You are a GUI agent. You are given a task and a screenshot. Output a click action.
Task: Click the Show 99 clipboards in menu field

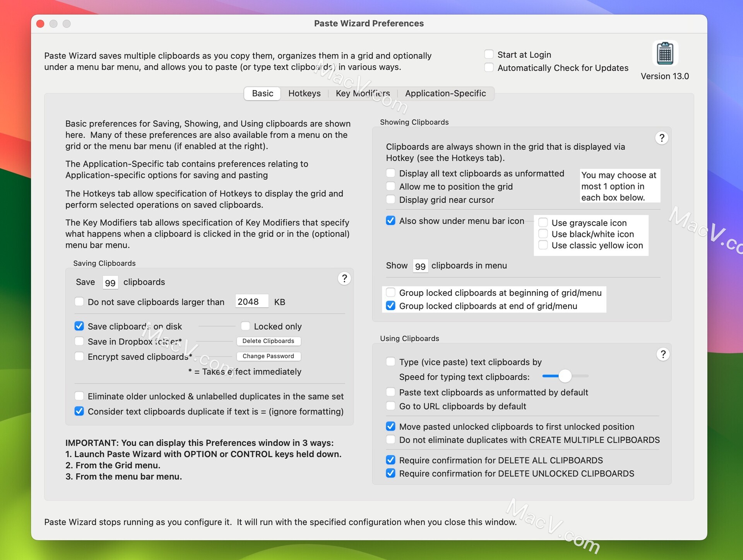pyautogui.click(x=420, y=266)
